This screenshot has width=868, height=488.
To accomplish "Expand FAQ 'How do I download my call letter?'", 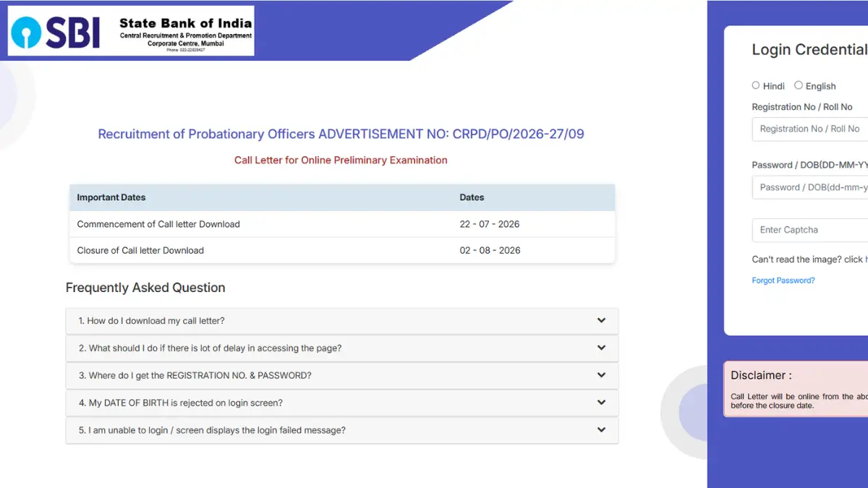I will 342,321.
